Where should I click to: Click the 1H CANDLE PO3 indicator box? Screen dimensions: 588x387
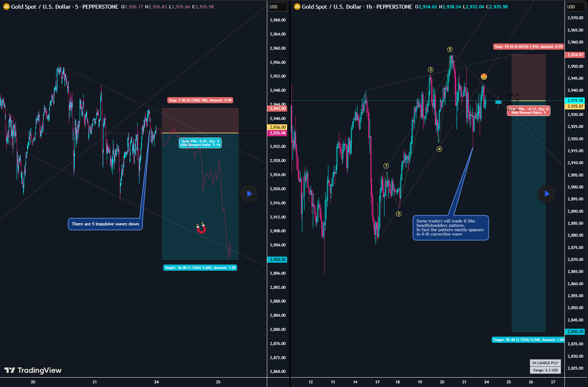(x=545, y=363)
